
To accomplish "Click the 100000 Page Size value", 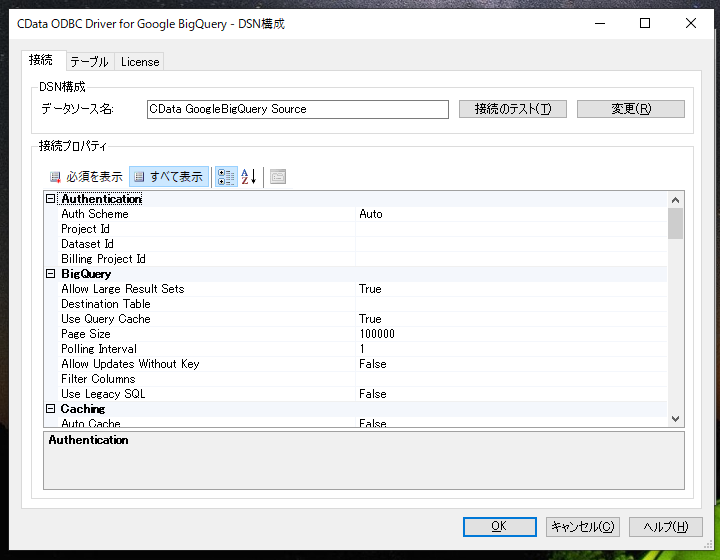I will coord(377,334).
